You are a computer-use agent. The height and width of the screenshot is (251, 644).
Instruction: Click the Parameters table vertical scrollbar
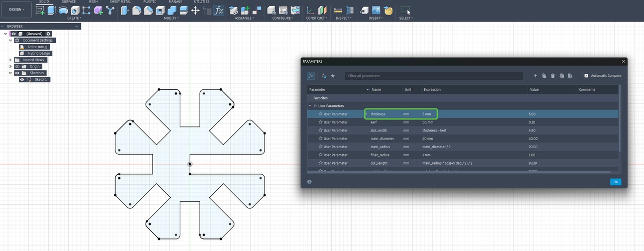coord(619,119)
